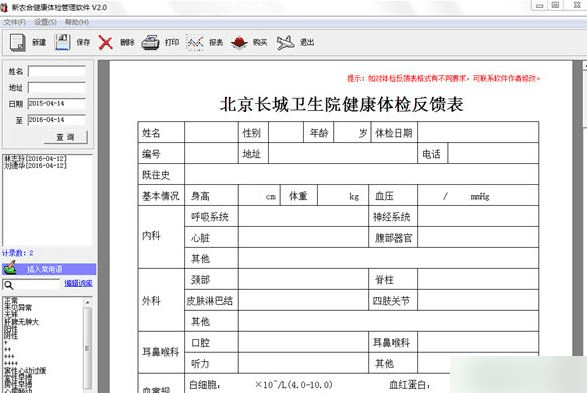Select the phrase 正常 in the list
The width and height of the screenshot is (587, 393).
[11, 300]
